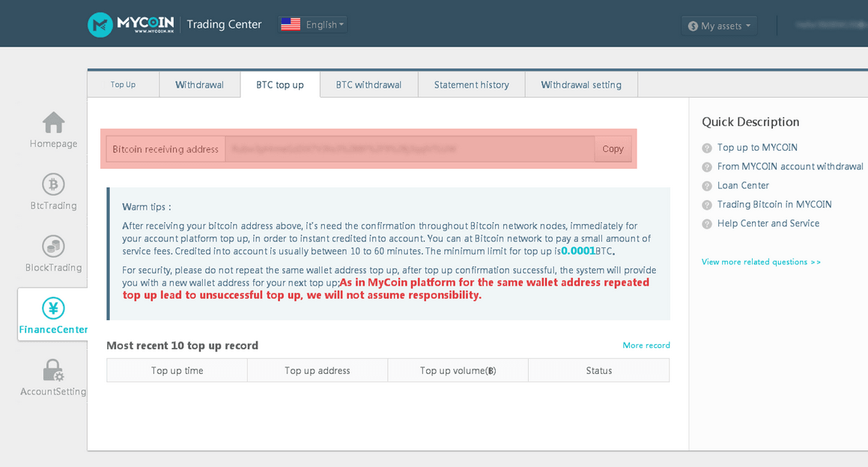Click question icon beside Trading Bitcoin in MYCOIN

[x=707, y=205]
